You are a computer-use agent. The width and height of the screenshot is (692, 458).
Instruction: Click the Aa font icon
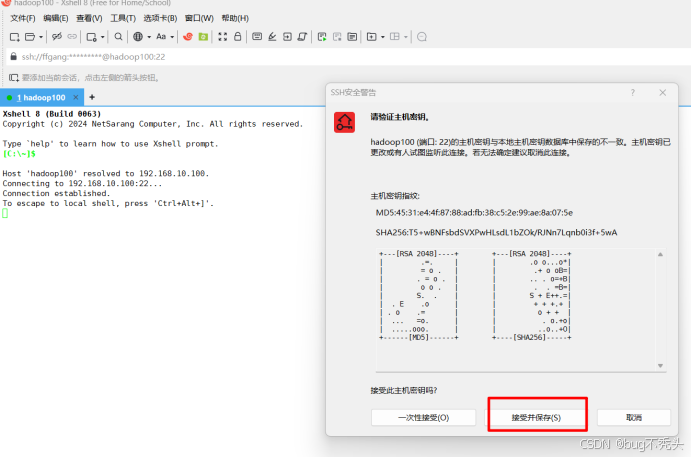pos(161,37)
